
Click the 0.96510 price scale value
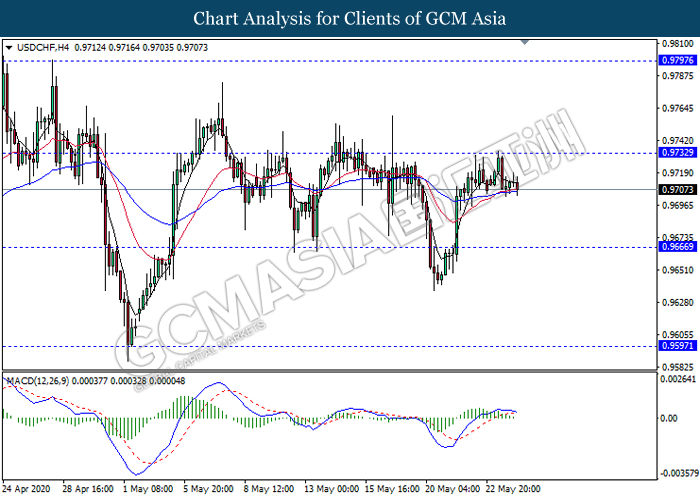tap(678, 270)
